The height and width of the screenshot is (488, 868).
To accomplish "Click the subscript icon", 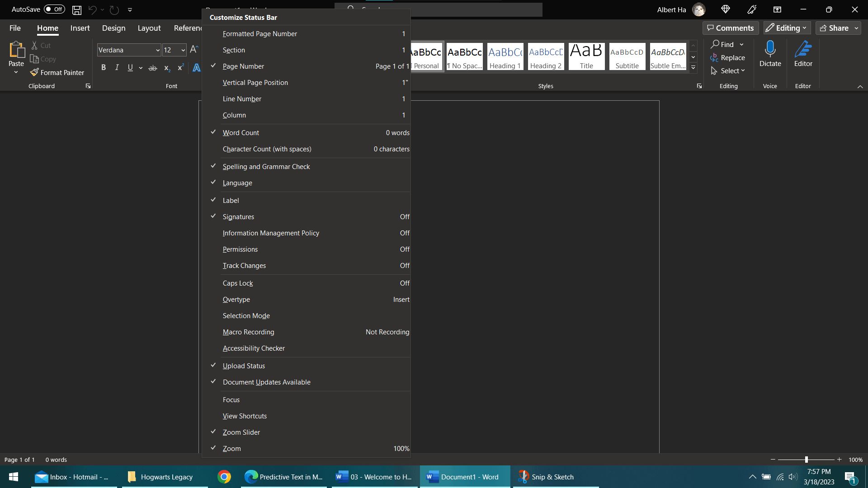I will [x=167, y=68].
